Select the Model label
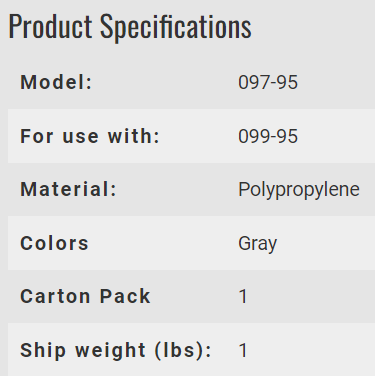The height and width of the screenshot is (376, 375). coord(56,82)
